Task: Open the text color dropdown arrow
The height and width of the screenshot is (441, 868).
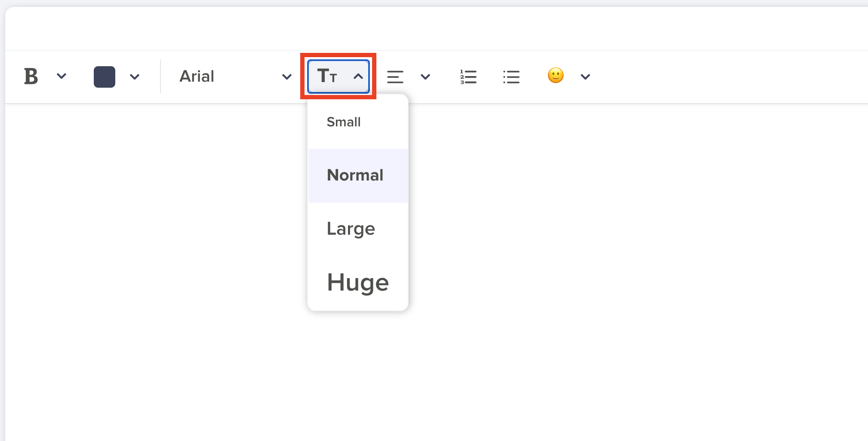Action: (x=135, y=77)
